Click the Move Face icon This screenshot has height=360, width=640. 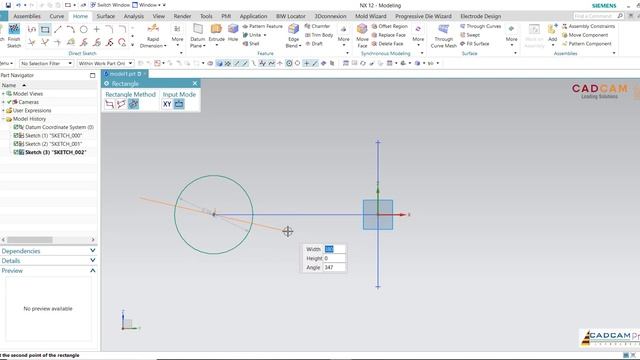(x=362, y=29)
